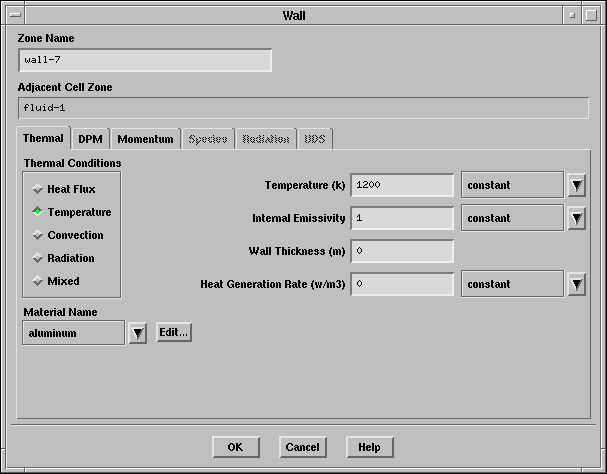
Task: Click the Temperature constant combo box
Action: (x=512, y=185)
